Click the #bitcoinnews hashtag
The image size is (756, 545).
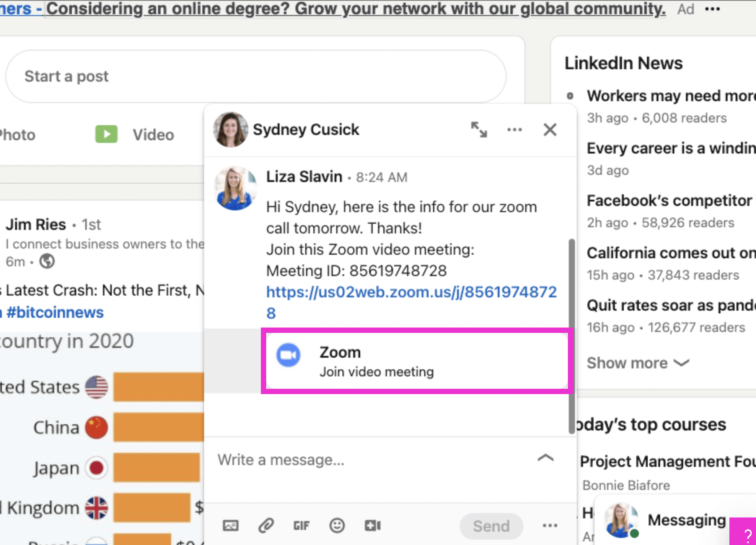pyautogui.click(x=55, y=312)
